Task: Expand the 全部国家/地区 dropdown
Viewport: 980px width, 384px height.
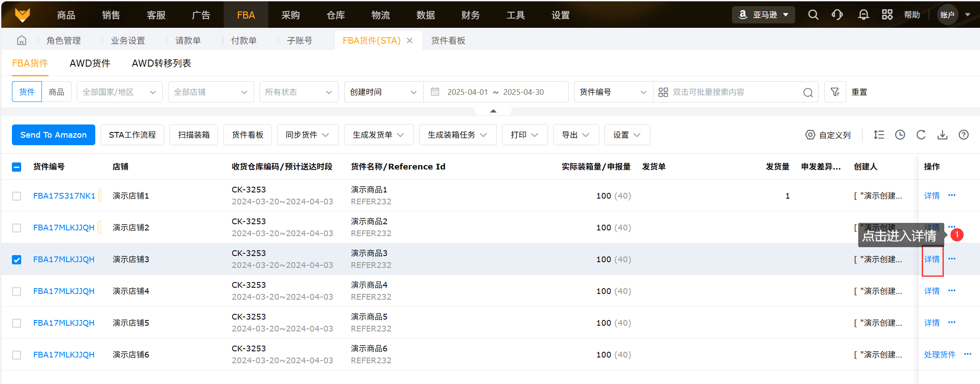Action: click(120, 92)
